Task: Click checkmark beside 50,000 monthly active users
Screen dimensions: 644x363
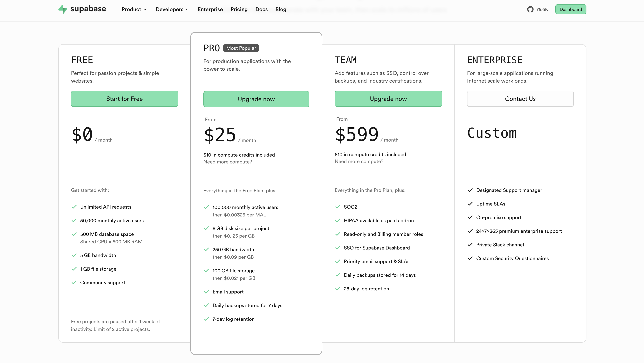Action: pyautogui.click(x=74, y=220)
